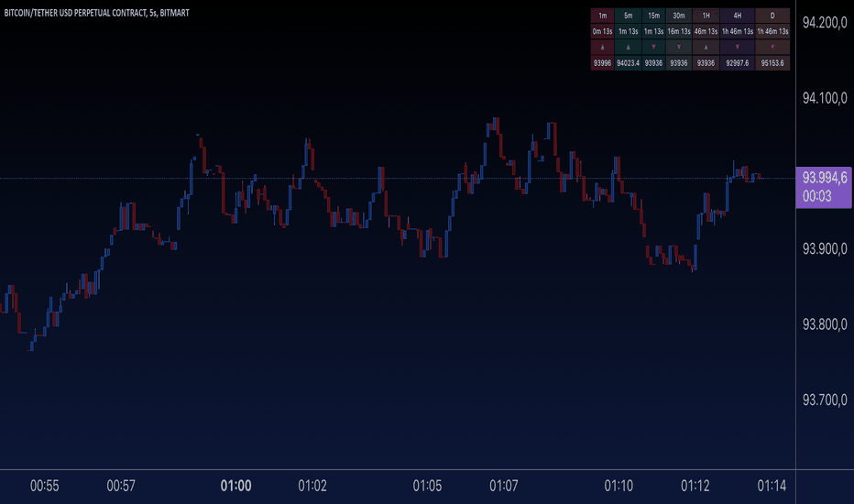The width and height of the screenshot is (854, 504).
Task: Click the 93936 value under the 30m column
Action: [679, 63]
